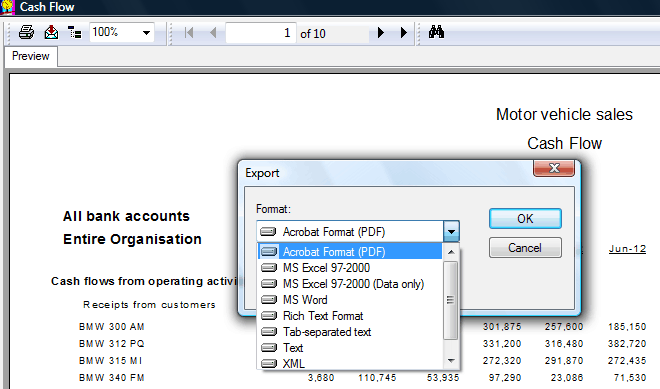Click format list scroll down arrow
This screenshot has height=389, width=660.
coord(451,361)
